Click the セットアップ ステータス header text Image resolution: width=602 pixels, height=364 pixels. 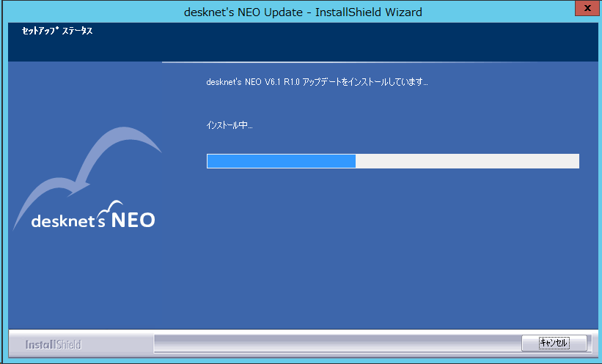pyautogui.click(x=57, y=31)
